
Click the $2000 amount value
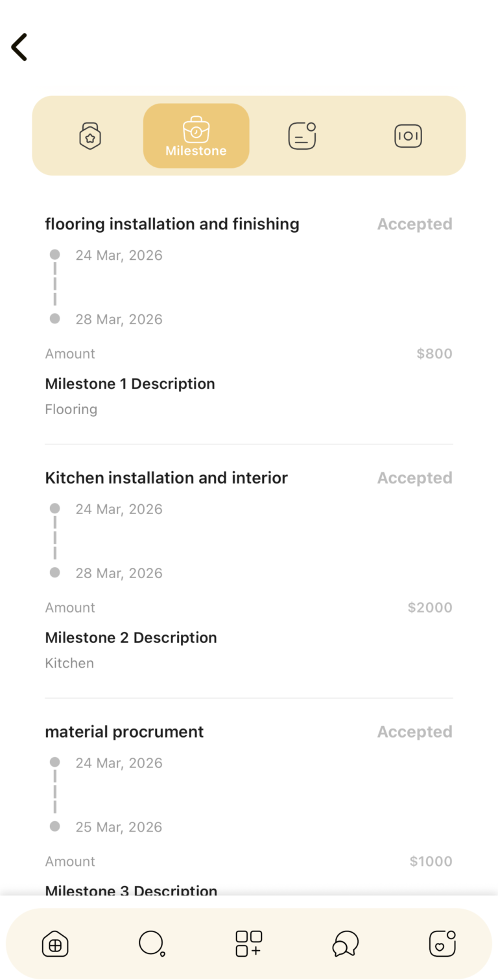(430, 608)
